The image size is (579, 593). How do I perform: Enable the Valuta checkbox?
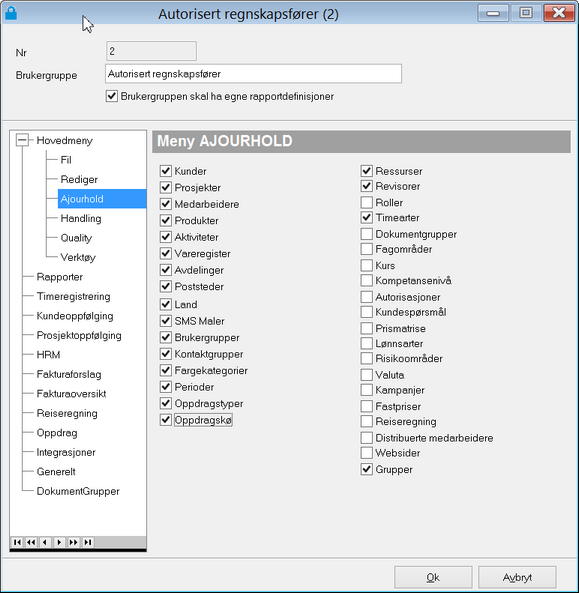click(366, 375)
